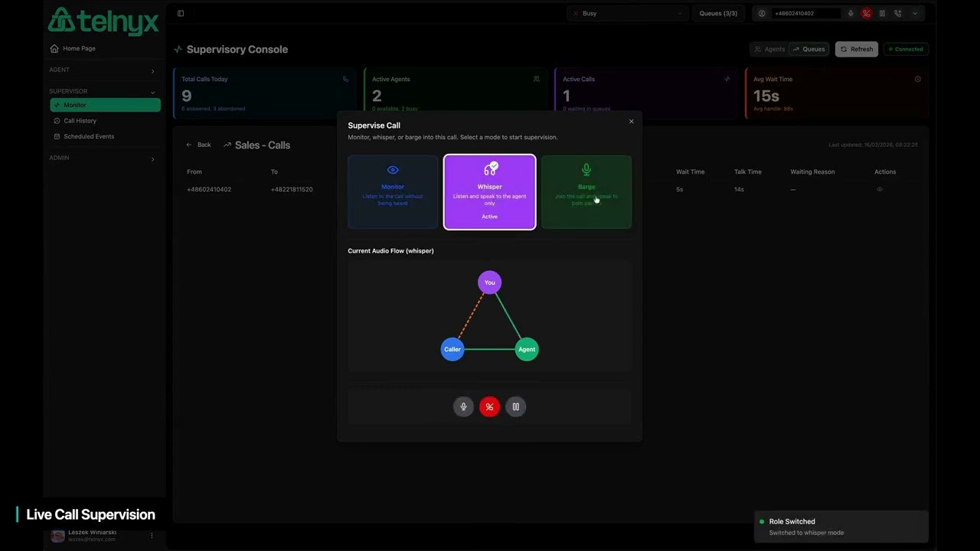Screen dimensions: 980x551
Task: Hold call using top bar pause icon
Action: tap(882, 13)
